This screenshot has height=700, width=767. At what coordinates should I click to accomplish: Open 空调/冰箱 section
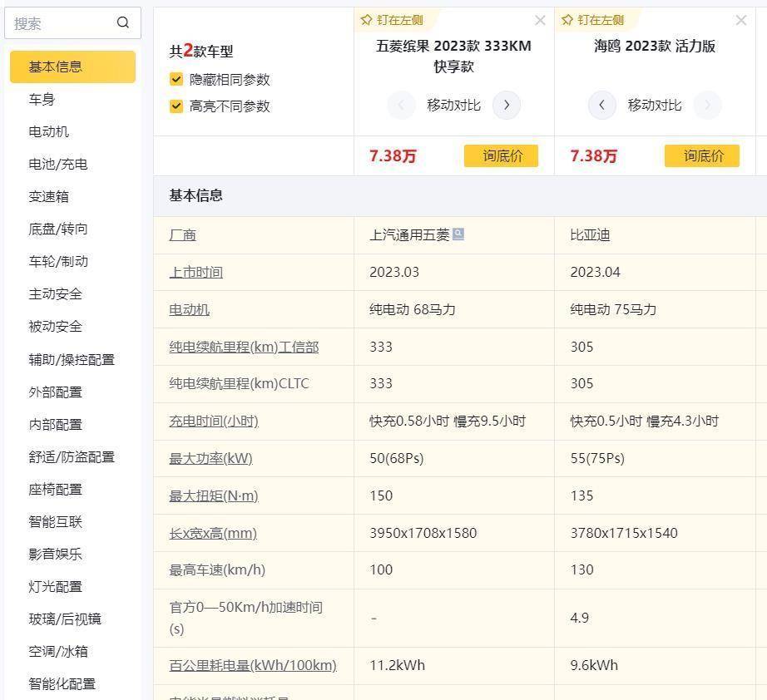coord(57,652)
